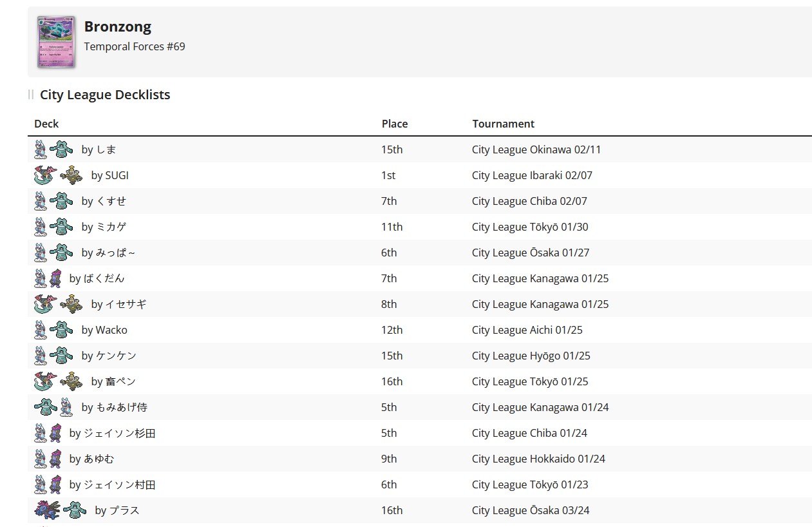Select the 8th place cell for イセサギ

coord(389,304)
